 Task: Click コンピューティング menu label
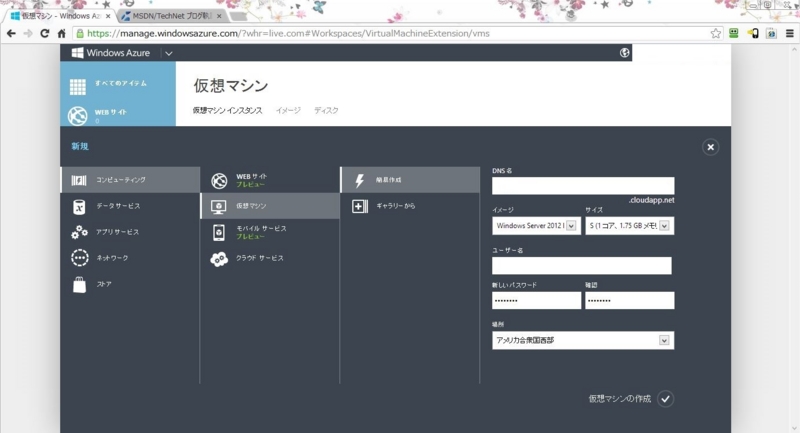coord(121,180)
